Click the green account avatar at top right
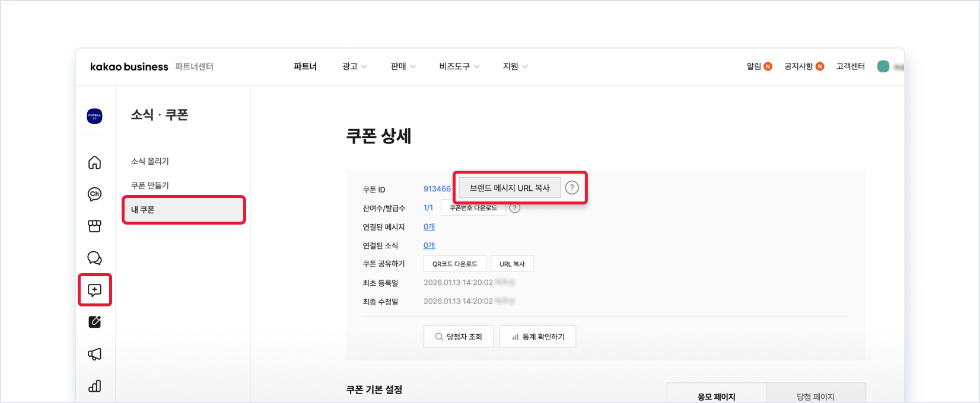Viewport: 980px width, 403px height. [x=883, y=66]
